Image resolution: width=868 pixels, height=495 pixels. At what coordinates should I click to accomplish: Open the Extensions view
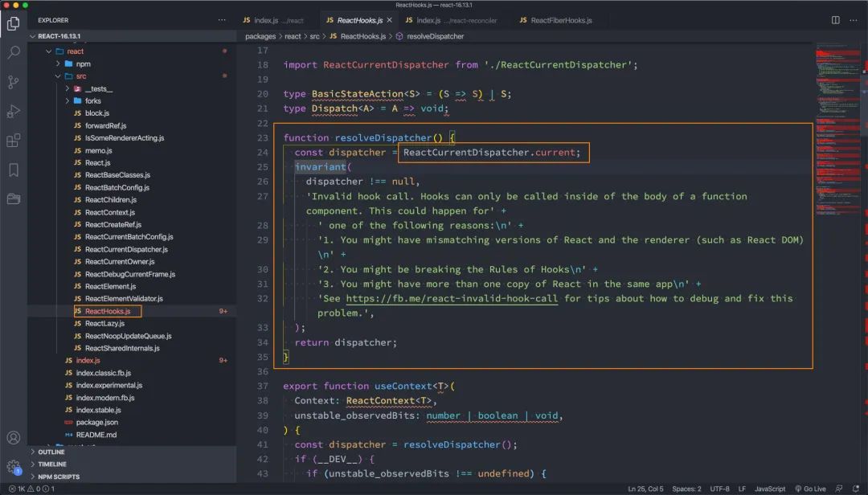point(14,141)
